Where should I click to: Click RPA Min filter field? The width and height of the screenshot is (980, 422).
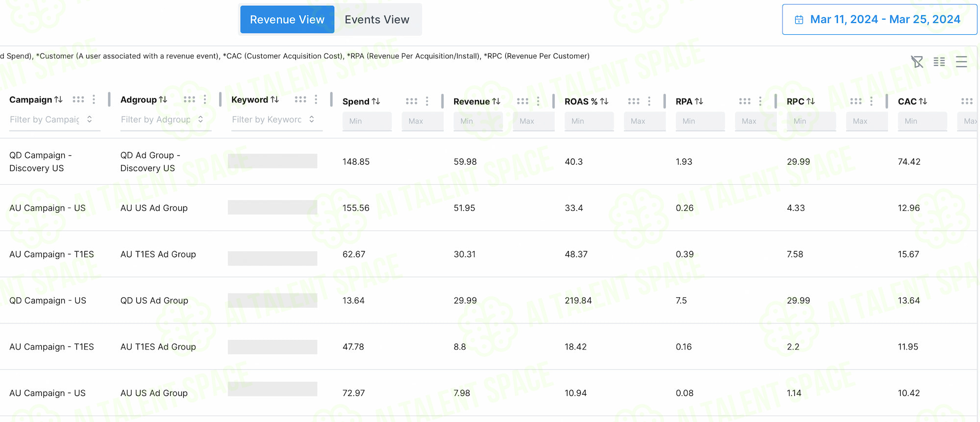point(700,121)
